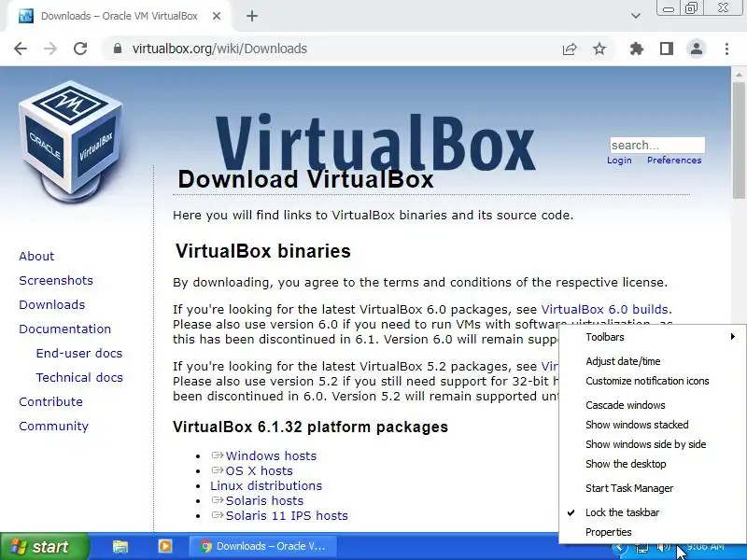The height and width of the screenshot is (560, 747).
Task: View site information via the lock icon
Action: click(118, 49)
